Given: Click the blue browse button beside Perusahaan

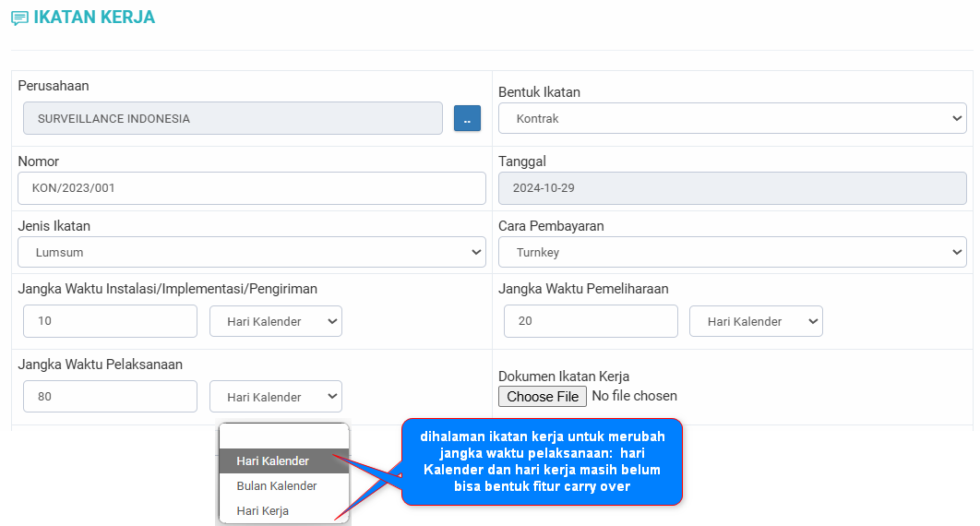Looking at the screenshot, I should (x=467, y=119).
